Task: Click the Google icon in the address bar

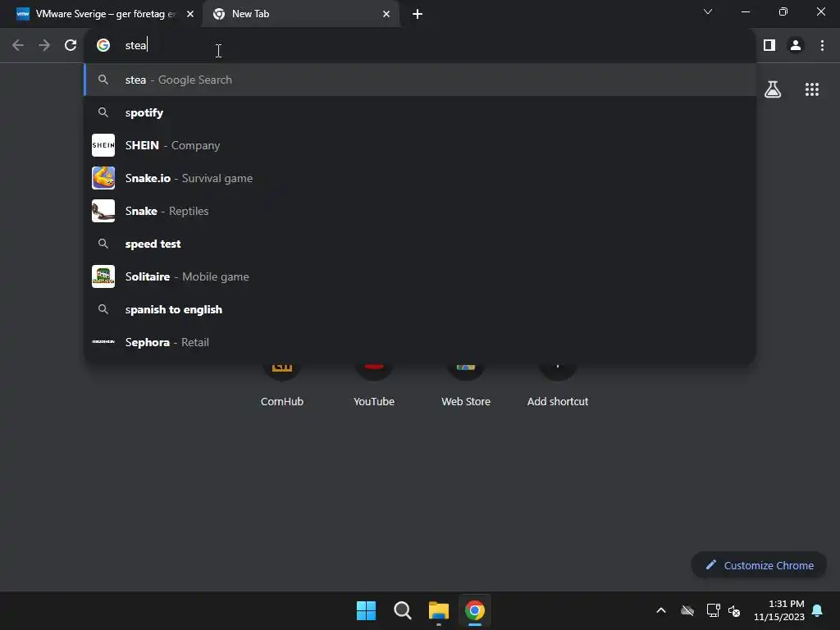Action: (103, 46)
